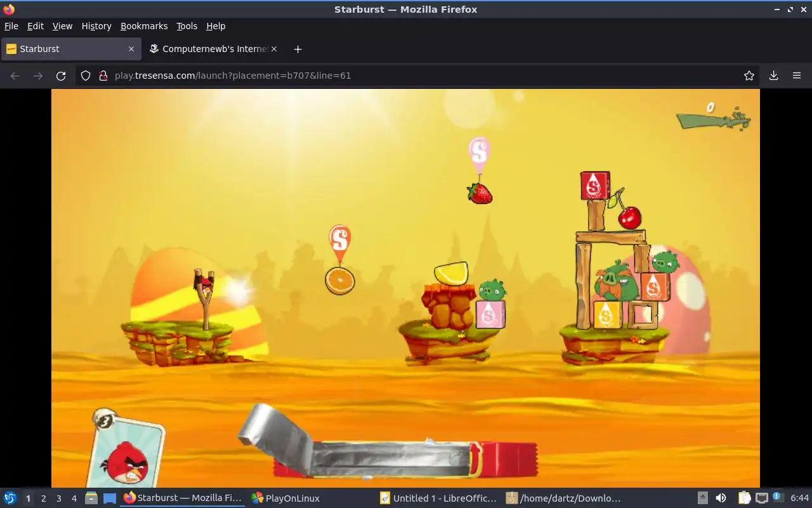Go forward one page
The image size is (812, 508).
coord(38,76)
